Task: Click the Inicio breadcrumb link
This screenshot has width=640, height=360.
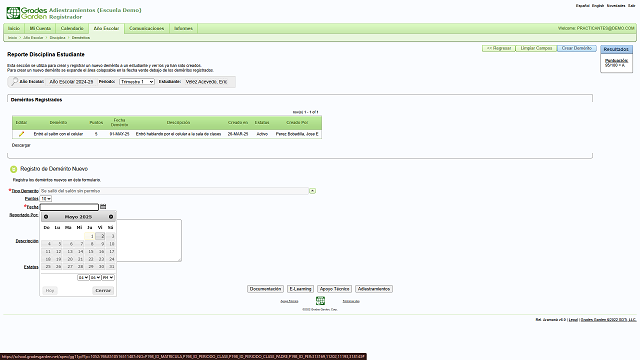Action: pos(13,38)
